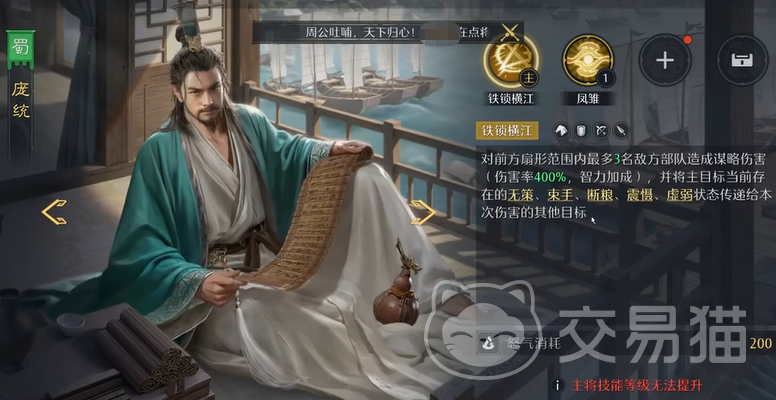Tap the bow archer troop icon

coord(601,130)
